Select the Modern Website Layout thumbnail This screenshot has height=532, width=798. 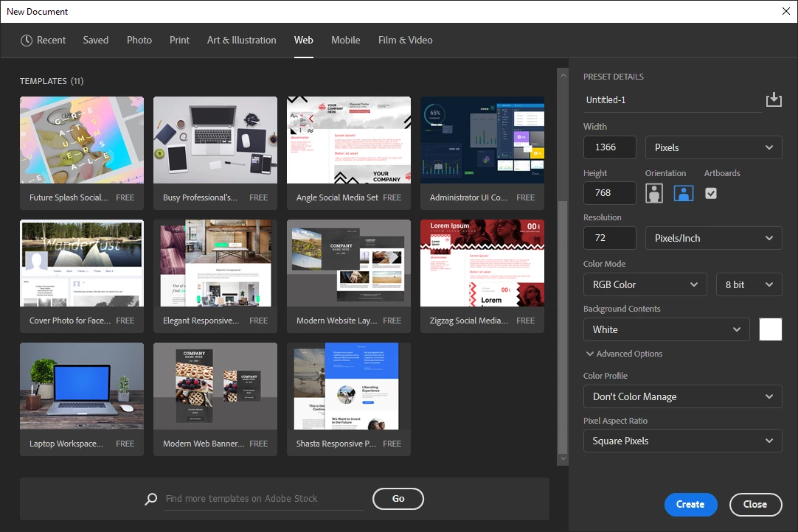point(349,263)
